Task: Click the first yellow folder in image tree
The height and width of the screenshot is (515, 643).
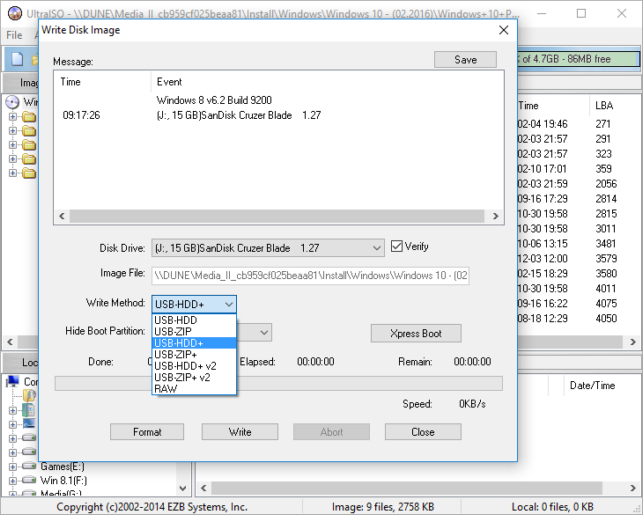Action: tap(29, 117)
